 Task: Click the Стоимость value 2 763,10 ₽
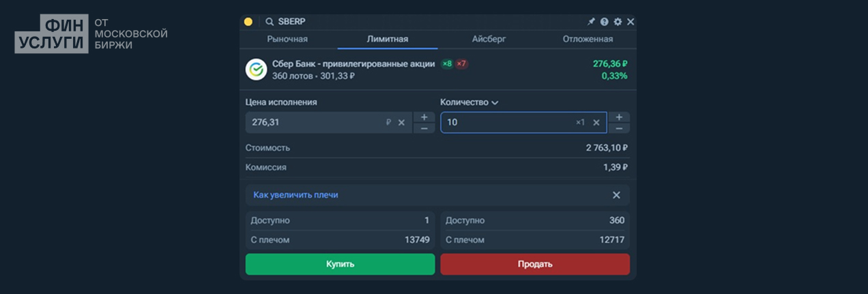pos(607,147)
